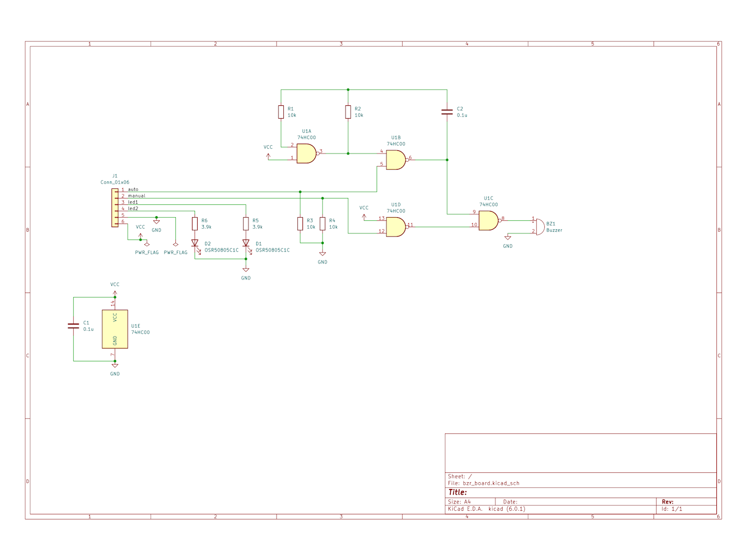Viewport: 747px width, 560px height.
Task: Click the 'auto' net label
Action: coord(133,189)
